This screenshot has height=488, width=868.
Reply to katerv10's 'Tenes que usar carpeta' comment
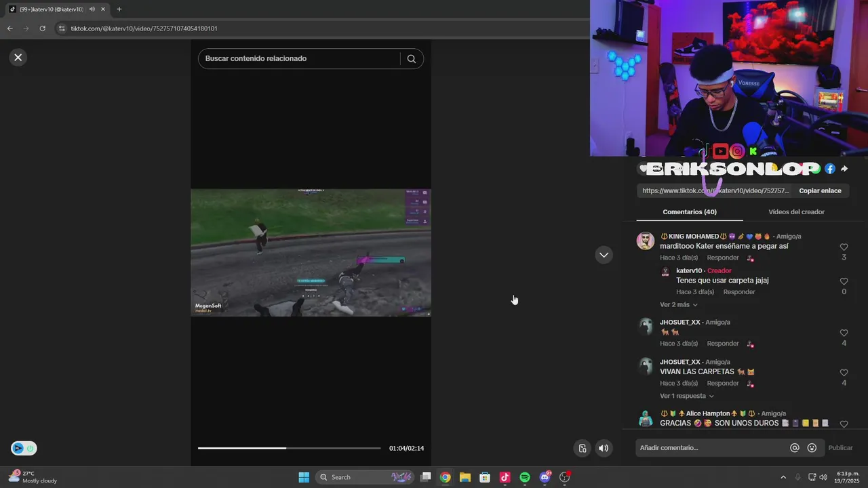click(739, 292)
